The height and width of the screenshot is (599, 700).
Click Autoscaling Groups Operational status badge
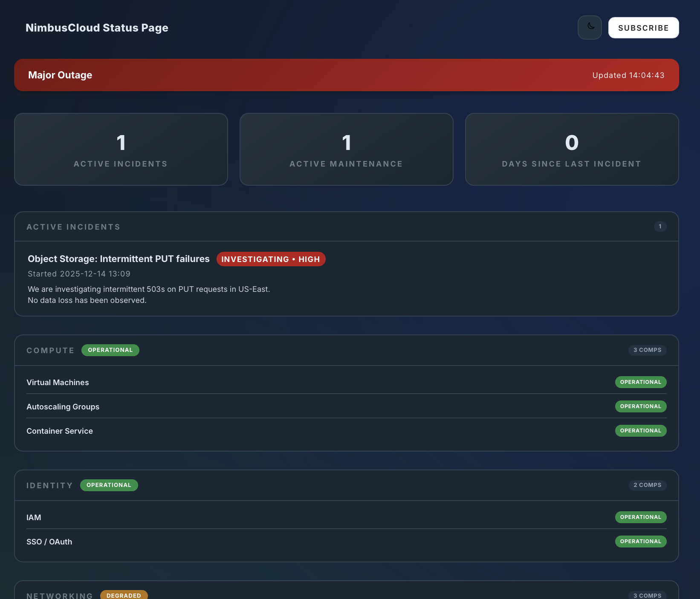tap(640, 406)
